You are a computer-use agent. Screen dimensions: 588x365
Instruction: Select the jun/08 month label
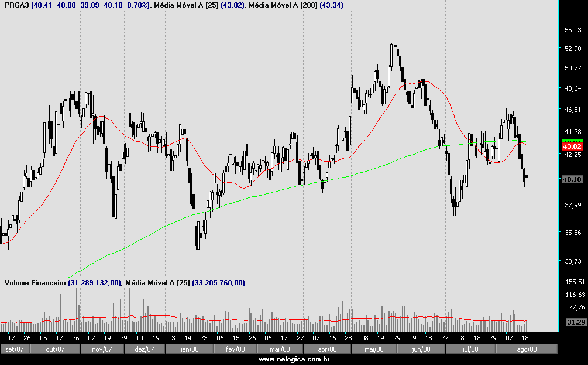(x=421, y=349)
